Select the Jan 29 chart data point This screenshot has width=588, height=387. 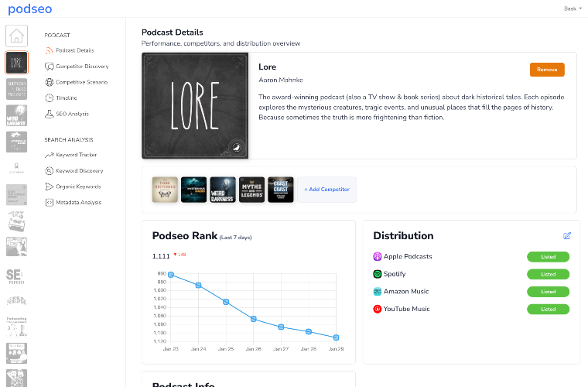(337, 338)
